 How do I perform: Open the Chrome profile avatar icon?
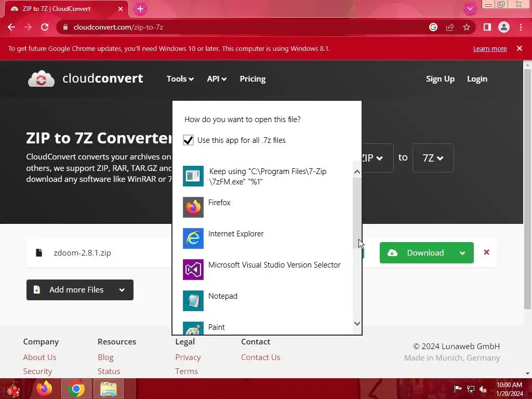(x=504, y=27)
